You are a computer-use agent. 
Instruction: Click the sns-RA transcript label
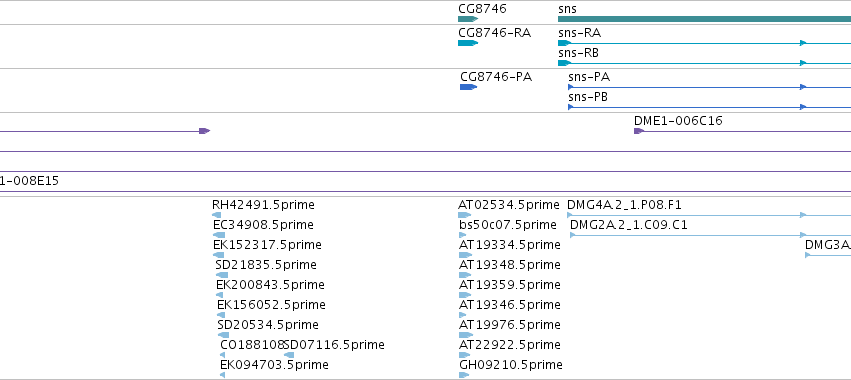(579, 33)
